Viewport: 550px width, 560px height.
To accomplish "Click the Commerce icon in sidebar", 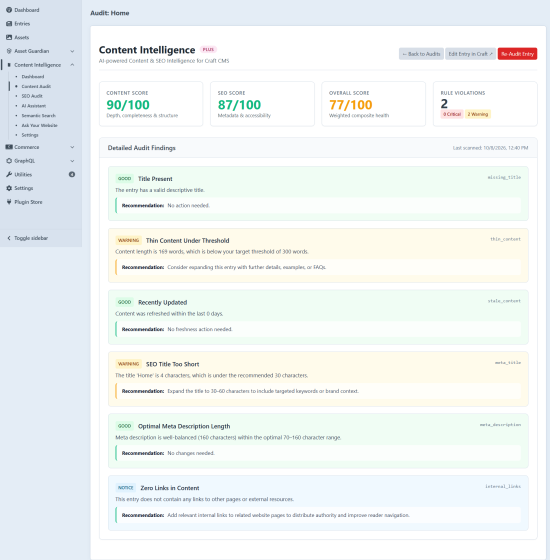I will (9, 147).
